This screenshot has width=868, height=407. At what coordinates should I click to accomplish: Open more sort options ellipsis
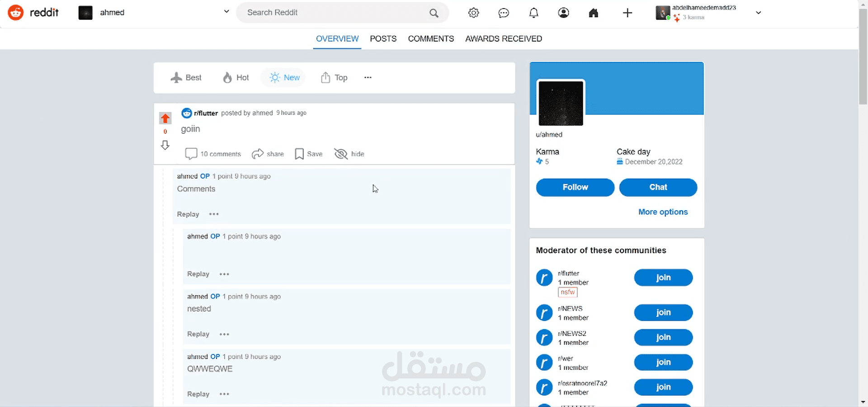pyautogui.click(x=368, y=77)
